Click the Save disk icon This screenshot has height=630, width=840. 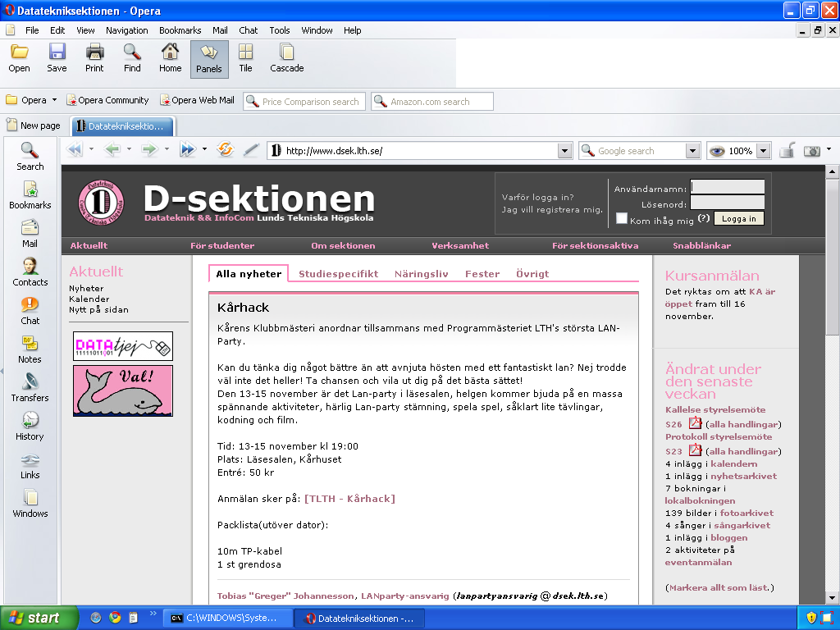pyautogui.click(x=57, y=58)
